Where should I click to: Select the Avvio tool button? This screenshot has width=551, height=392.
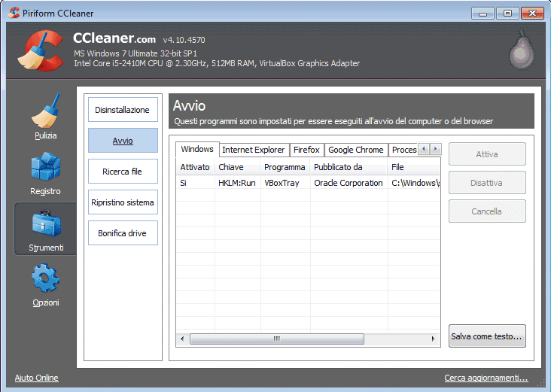123,141
